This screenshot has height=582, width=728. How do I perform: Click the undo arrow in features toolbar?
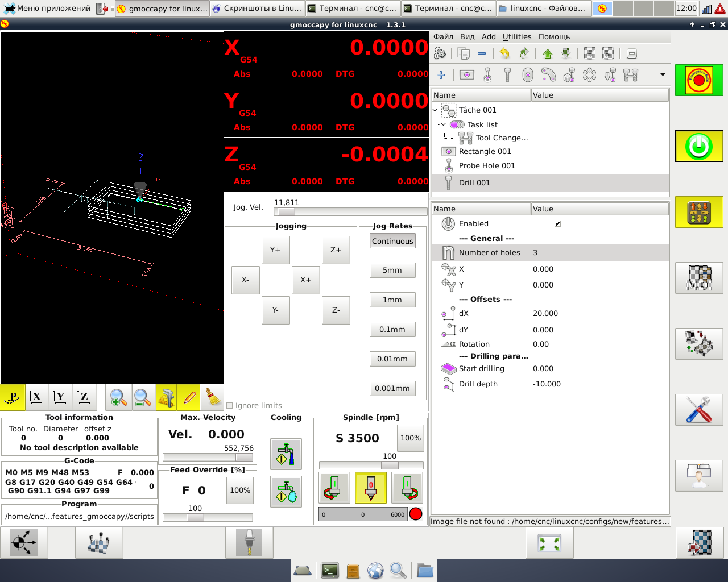[504, 53]
